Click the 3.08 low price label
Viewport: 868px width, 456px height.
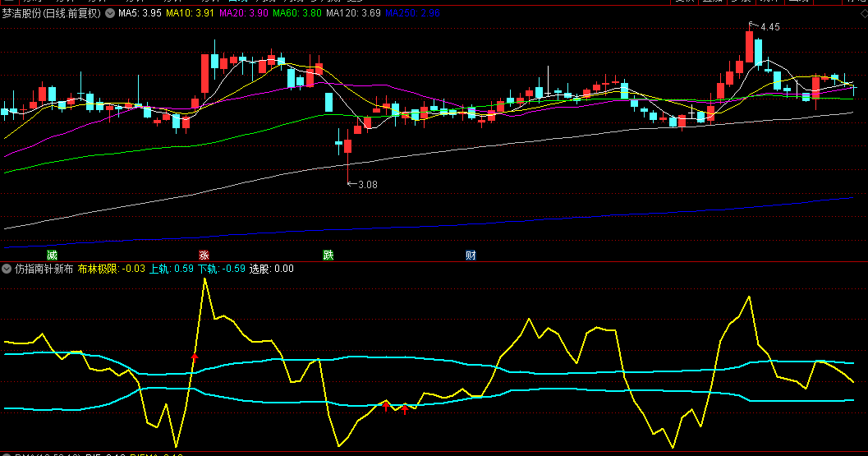click(368, 185)
